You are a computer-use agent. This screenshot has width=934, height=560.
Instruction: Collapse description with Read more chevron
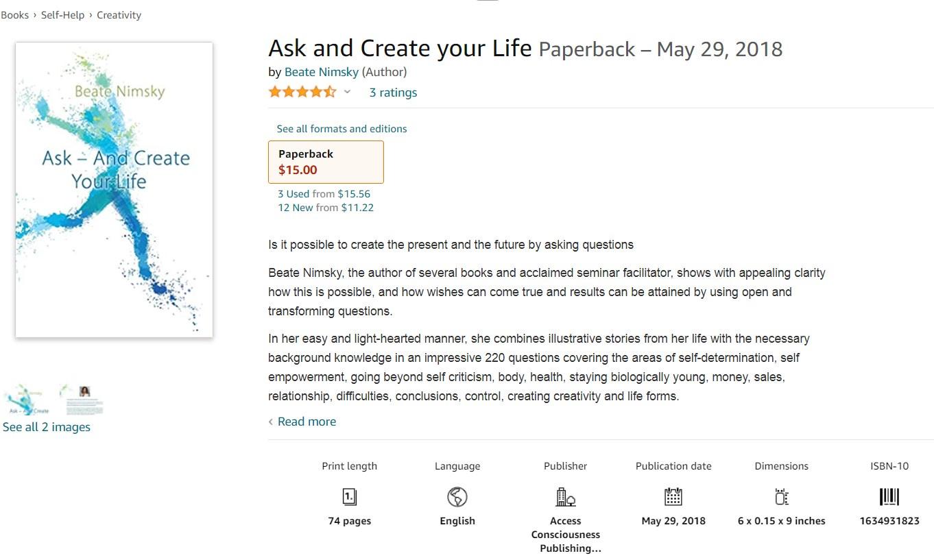(x=271, y=422)
